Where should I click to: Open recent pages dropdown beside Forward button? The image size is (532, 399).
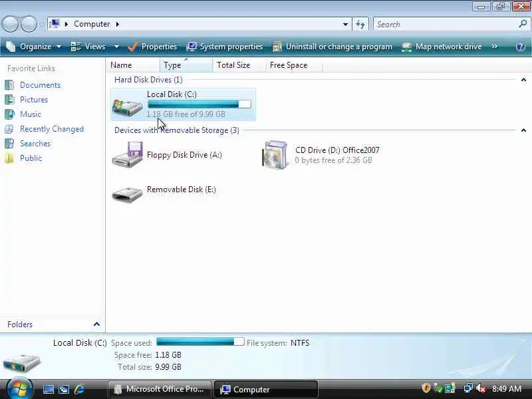pyautogui.click(x=41, y=25)
